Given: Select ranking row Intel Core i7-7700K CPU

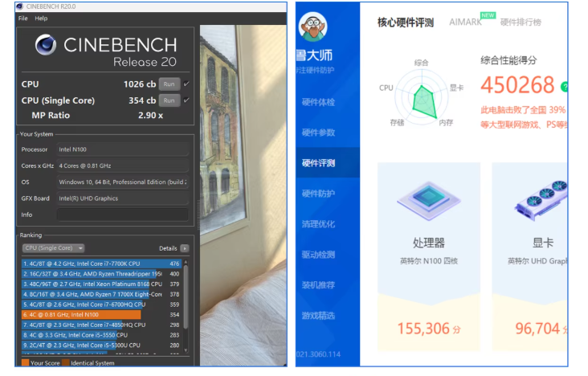Looking at the screenshot, I should 101,264.
